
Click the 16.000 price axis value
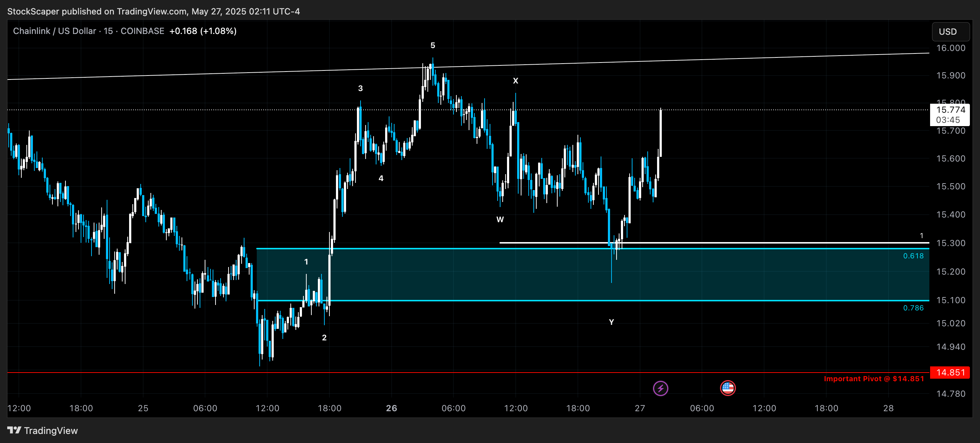950,48
